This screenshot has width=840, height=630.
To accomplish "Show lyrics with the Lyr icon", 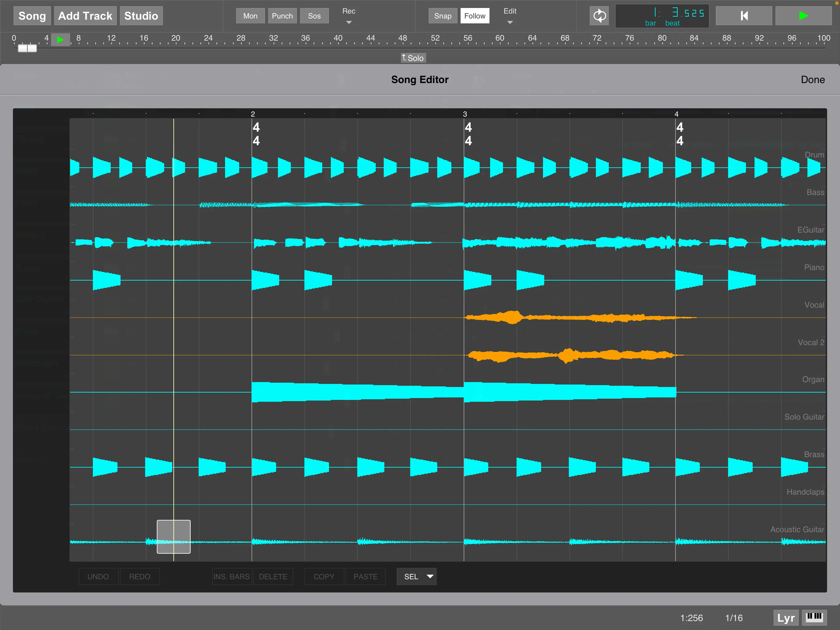I will pos(785,617).
